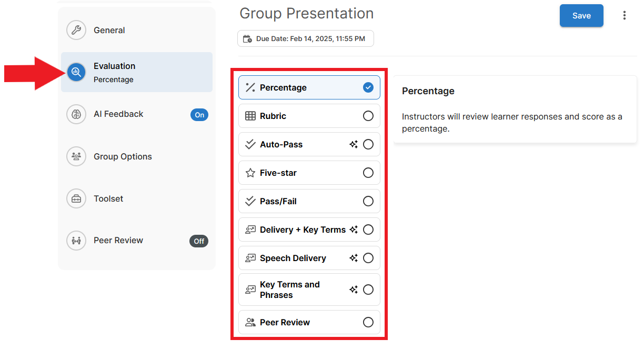Click the AI sparkle icon on Speech Delivery
The height and width of the screenshot is (349, 644).
354,258
